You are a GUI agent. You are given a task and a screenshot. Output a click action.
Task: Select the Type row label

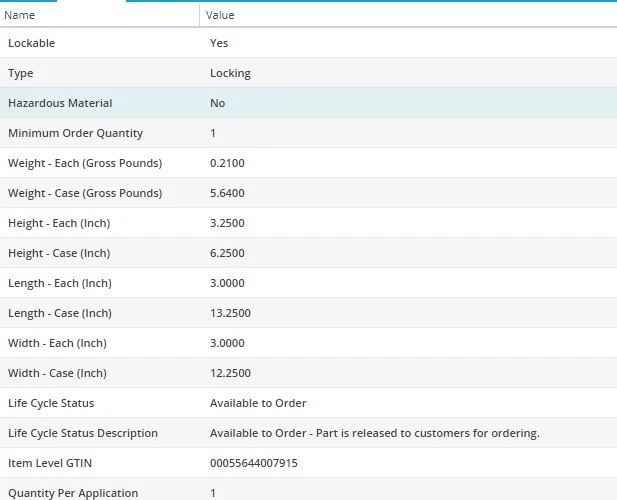[x=21, y=73]
